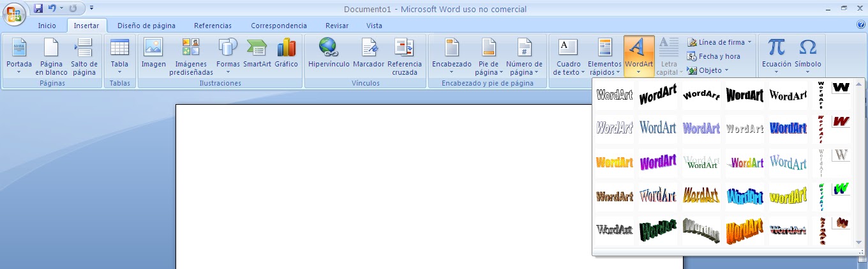This screenshot has width=868, height=269.
Task: Insert a blank page with Página en blanco
Action: (x=51, y=56)
